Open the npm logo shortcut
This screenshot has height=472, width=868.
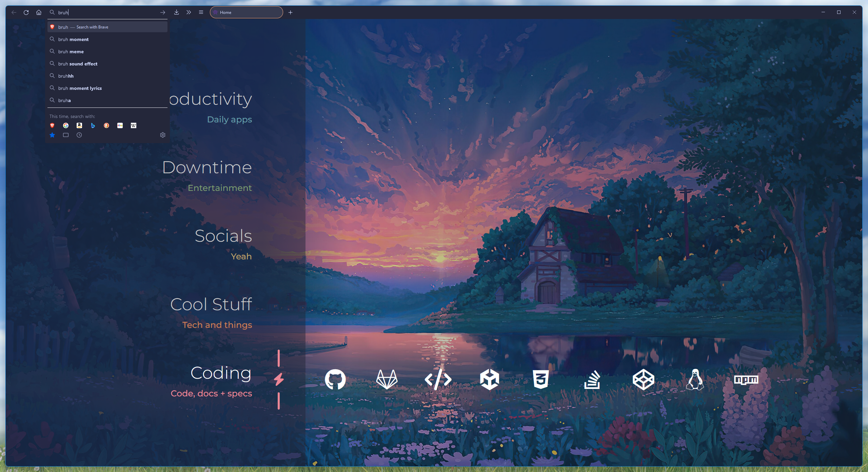746,380
